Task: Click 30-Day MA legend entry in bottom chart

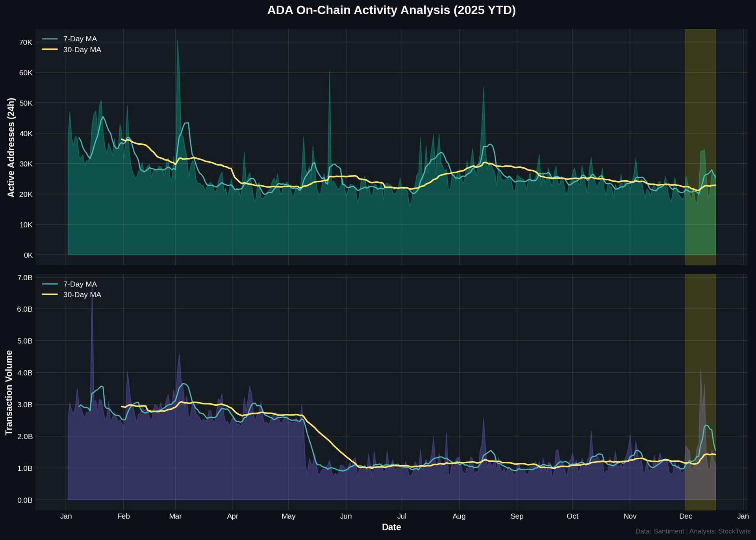Action: click(82, 295)
